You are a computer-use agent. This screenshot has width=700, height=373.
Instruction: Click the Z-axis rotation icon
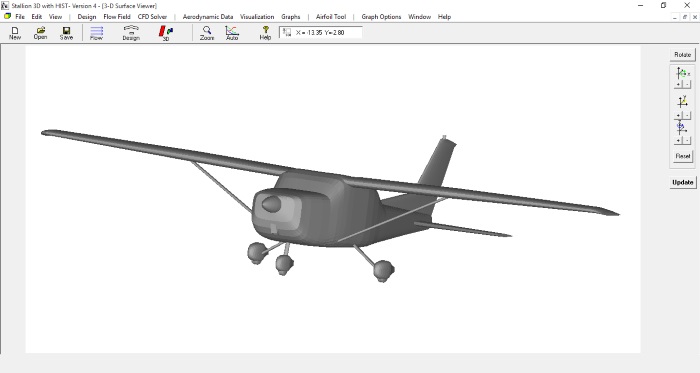(x=681, y=128)
